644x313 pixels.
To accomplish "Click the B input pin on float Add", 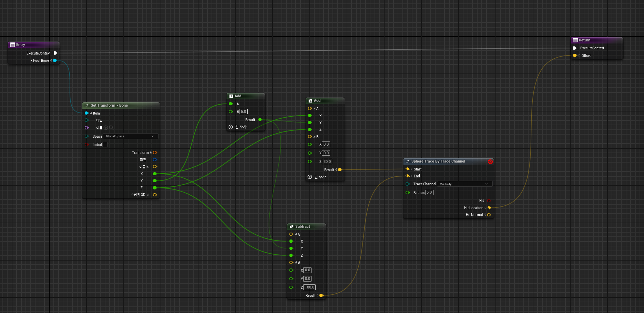I will pos(231,111).
